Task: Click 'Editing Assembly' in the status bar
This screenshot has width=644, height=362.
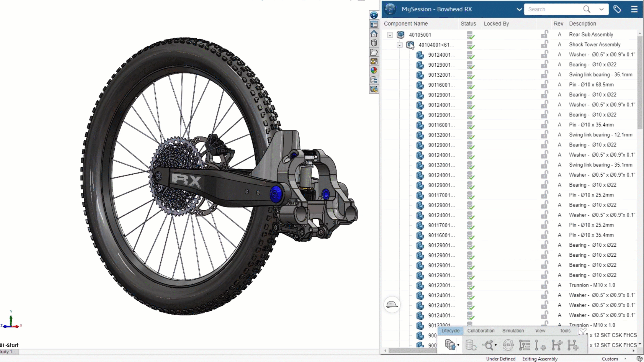Action: 540,359
